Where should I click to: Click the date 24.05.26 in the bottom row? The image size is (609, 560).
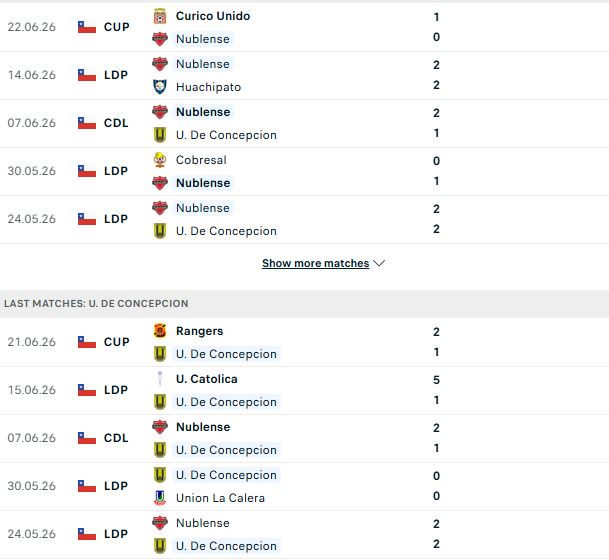tap(31, 534)
